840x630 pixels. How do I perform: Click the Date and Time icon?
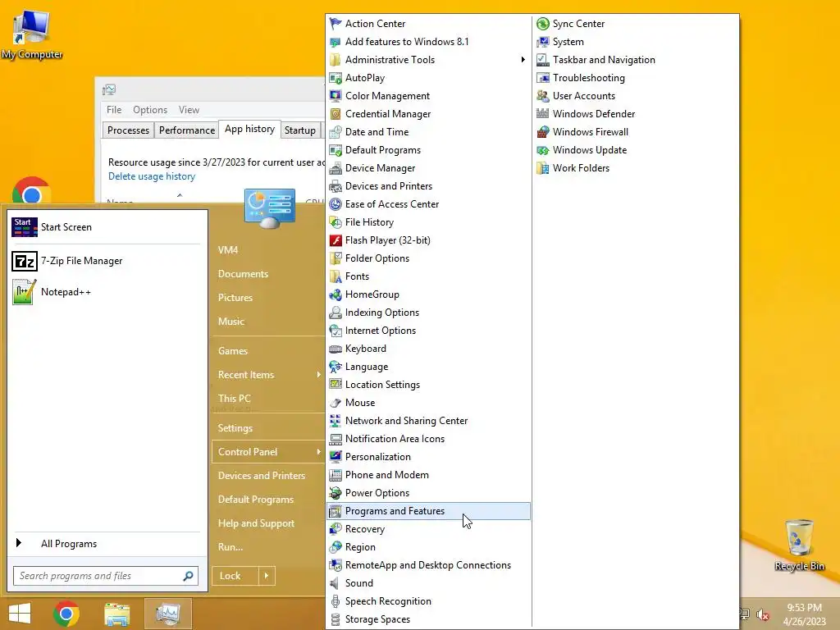point(336,132)
